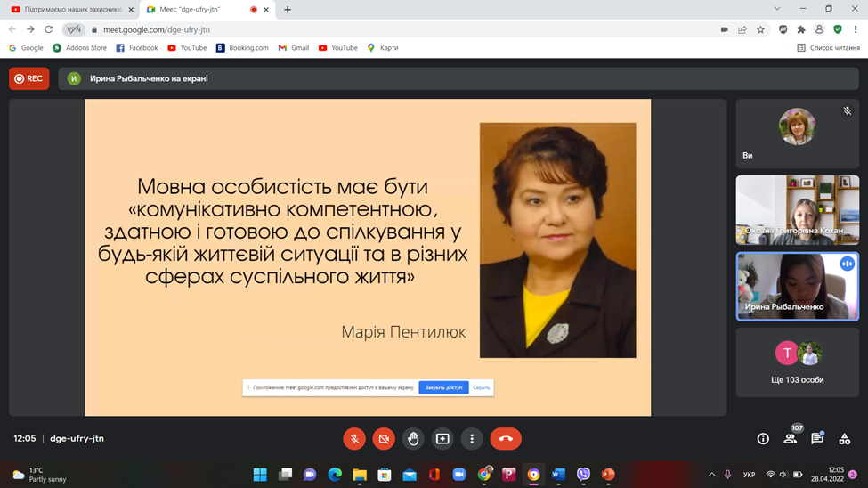Click the REC recording indicator
868x488 pixels.
click(x=28, y=78)
